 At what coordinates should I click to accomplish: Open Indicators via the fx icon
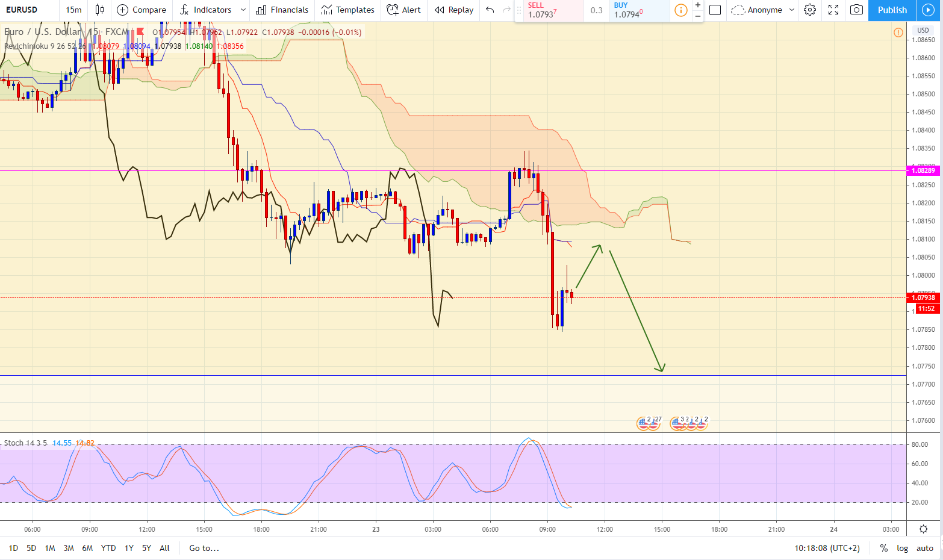pyautogui.click(x=184, y=10)
